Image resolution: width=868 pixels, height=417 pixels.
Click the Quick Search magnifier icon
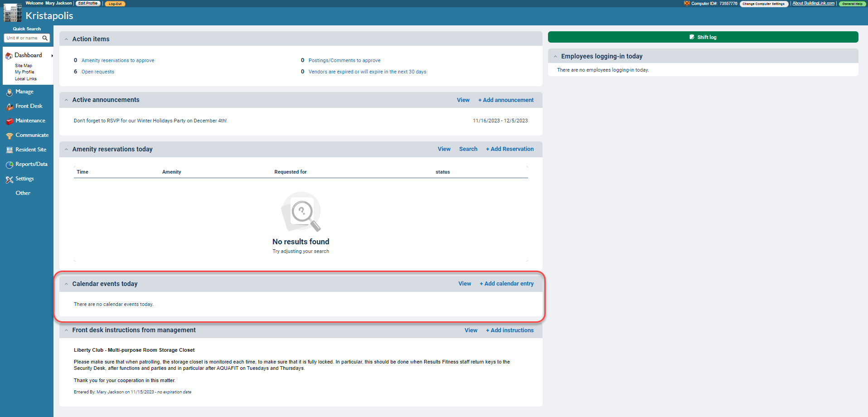pos(45,38)
